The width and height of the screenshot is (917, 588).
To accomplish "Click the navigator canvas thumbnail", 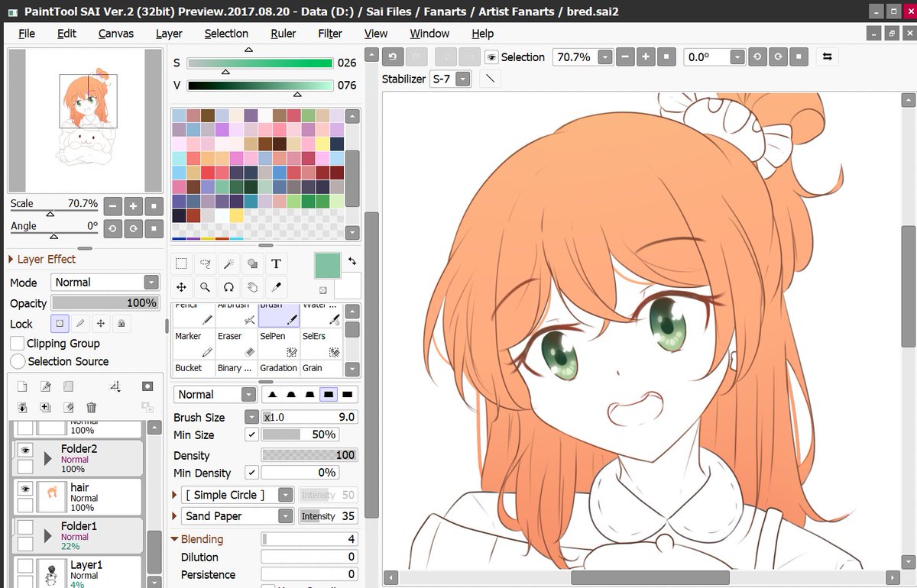I will pyautogui.click(x=85, y=119).
